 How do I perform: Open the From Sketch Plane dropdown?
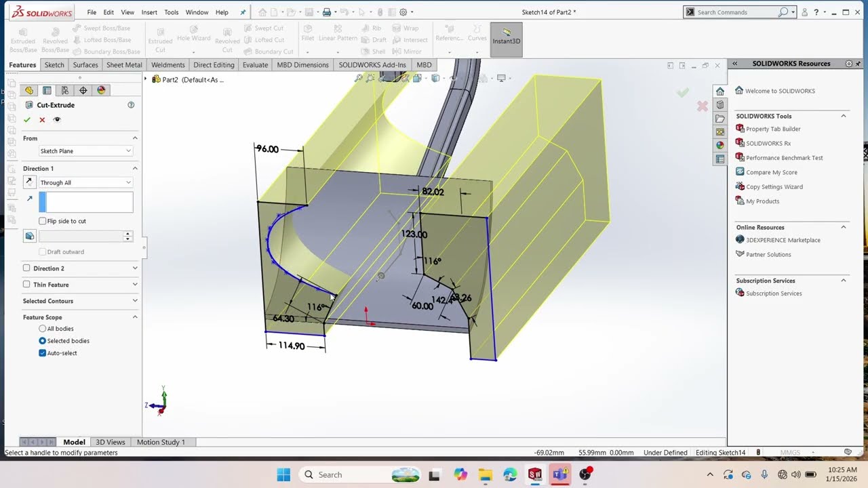click(x=85, y=151)
